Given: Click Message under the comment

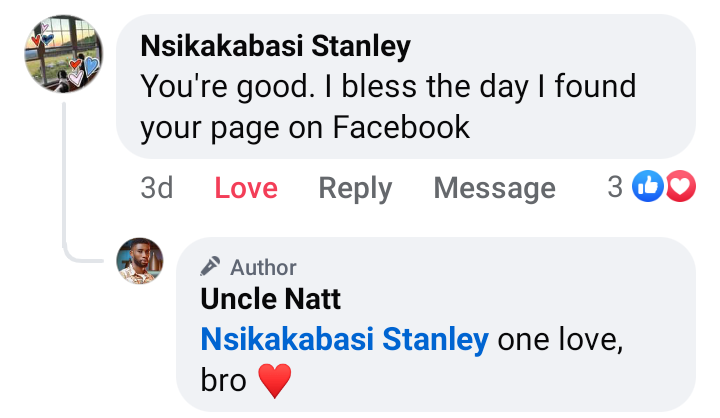Looking at the screenshot, I should 494,187.
